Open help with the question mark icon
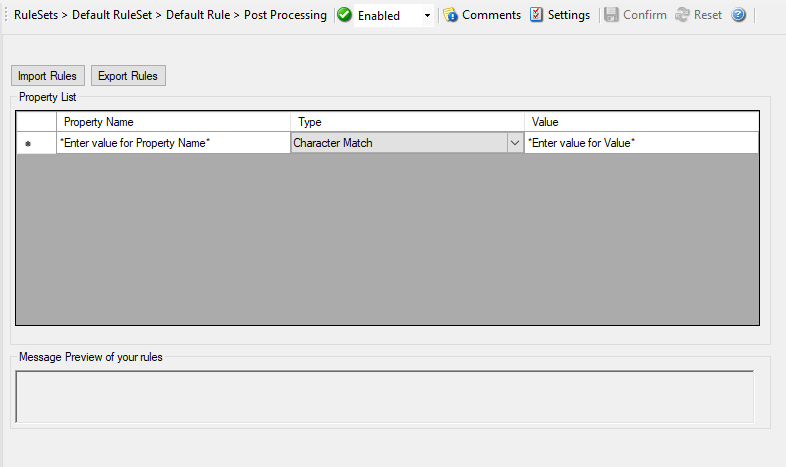The image size is (786, 467). click(739, 15)
